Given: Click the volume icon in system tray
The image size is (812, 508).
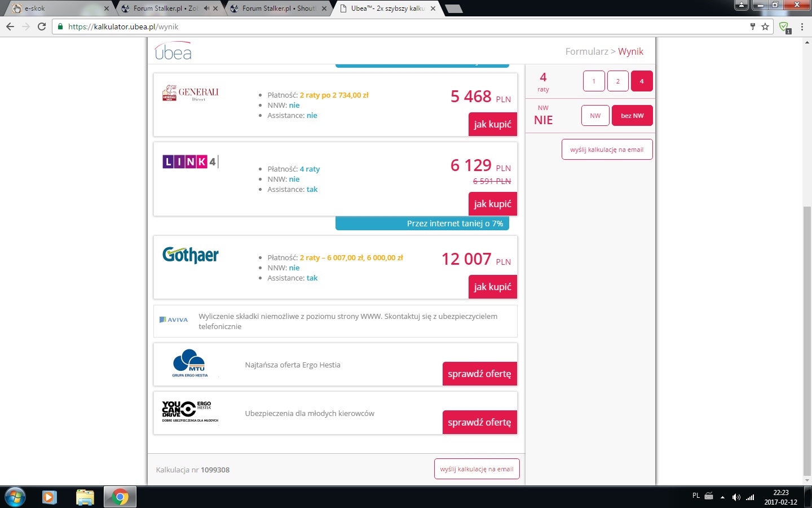Looking at the screenshot, I should tap(736, 497).
